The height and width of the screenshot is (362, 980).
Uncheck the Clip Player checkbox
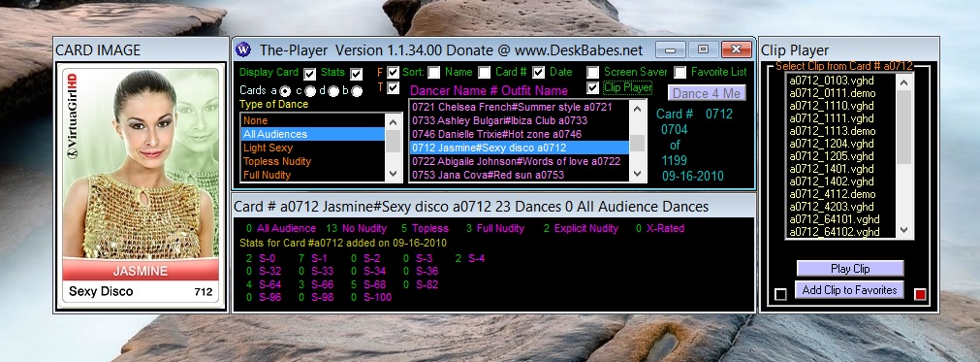click(x=592, y=88)
